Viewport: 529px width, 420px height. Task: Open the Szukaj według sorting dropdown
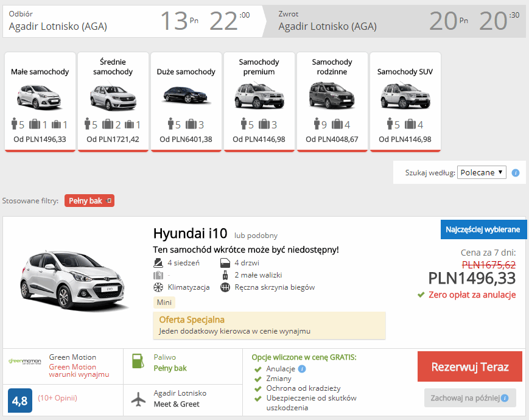point(482,172)
